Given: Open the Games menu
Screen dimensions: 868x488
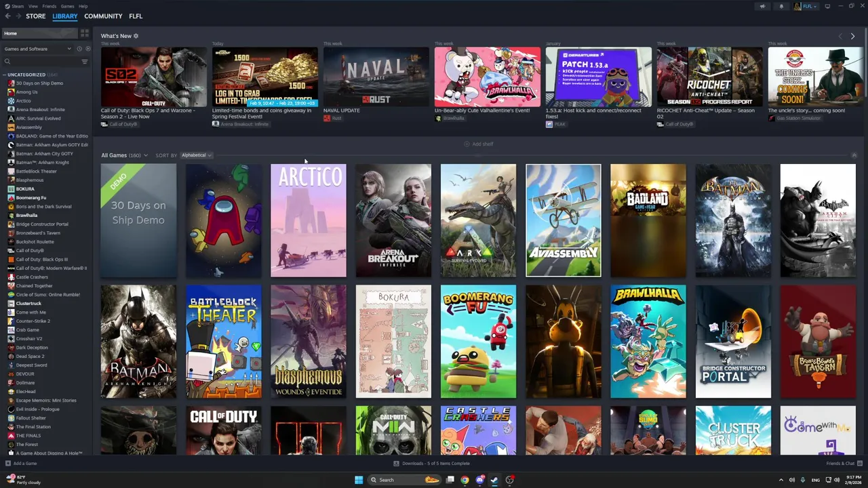Looking at the screenshot, I should 67,6.
